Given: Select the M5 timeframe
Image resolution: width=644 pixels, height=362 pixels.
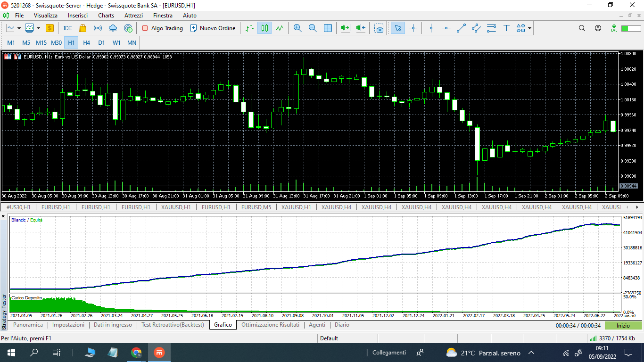Looking at the screenshot, I should [26, 43].
